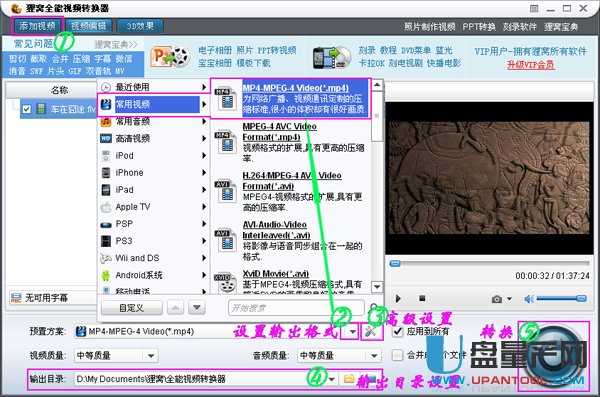This screenshot has height=397, width=600.
Task: Open the 音频质量 dropdown
Action: coord(339,356)
